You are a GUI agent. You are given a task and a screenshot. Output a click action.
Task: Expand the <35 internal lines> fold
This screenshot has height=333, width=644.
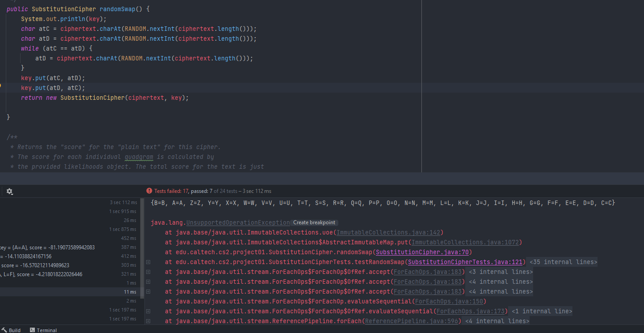click(563, 262)
